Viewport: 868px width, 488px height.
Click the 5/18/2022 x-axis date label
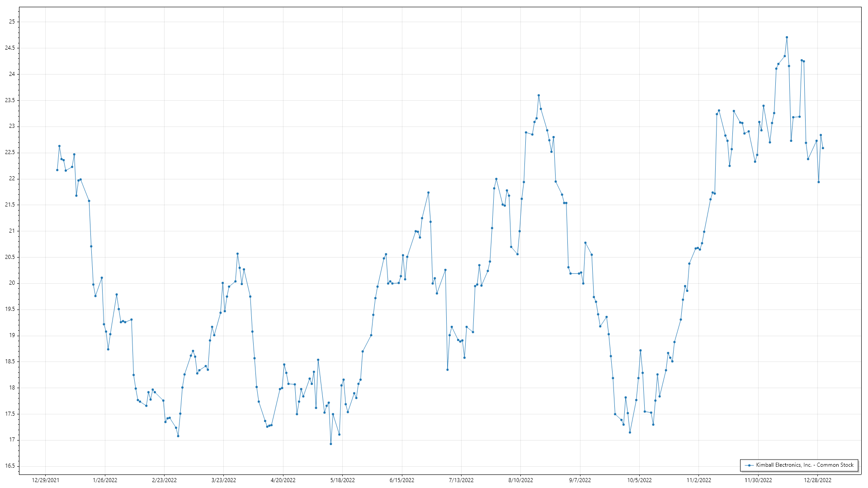342,480
